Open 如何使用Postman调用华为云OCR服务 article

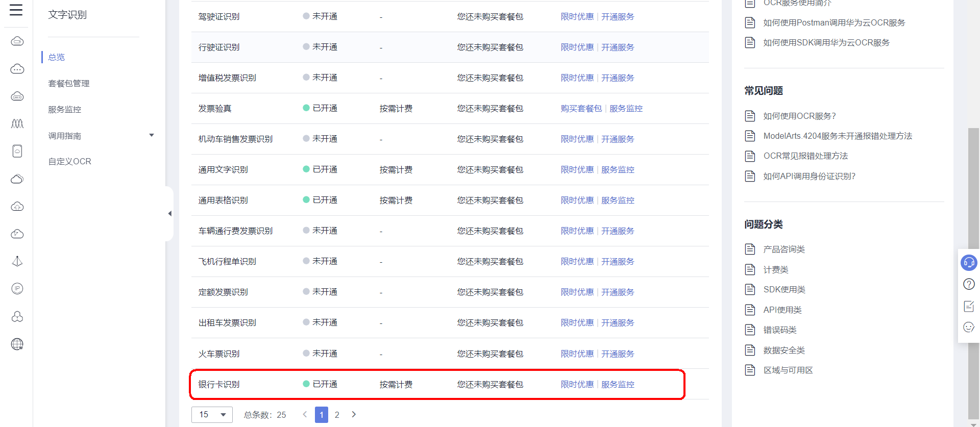tap(834, 22)
